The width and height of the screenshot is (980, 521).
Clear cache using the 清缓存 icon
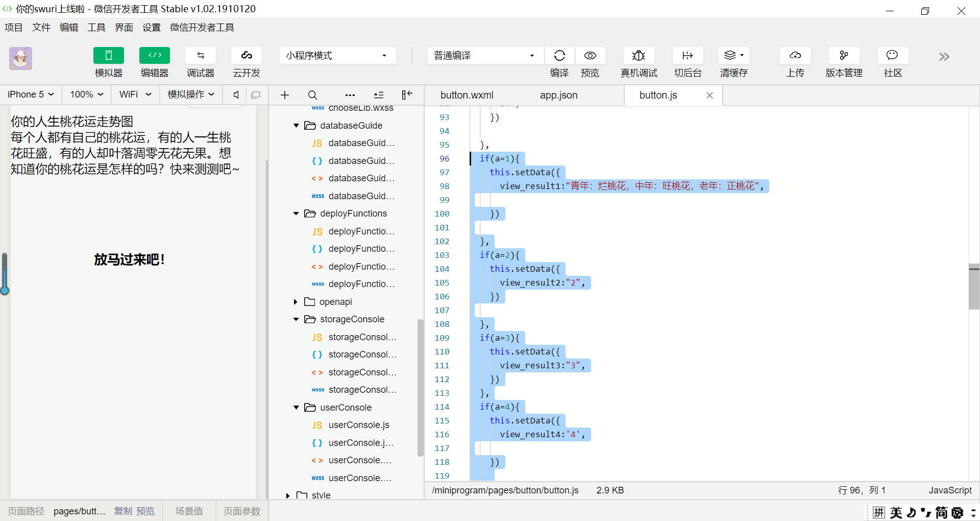tap(733, 56)
